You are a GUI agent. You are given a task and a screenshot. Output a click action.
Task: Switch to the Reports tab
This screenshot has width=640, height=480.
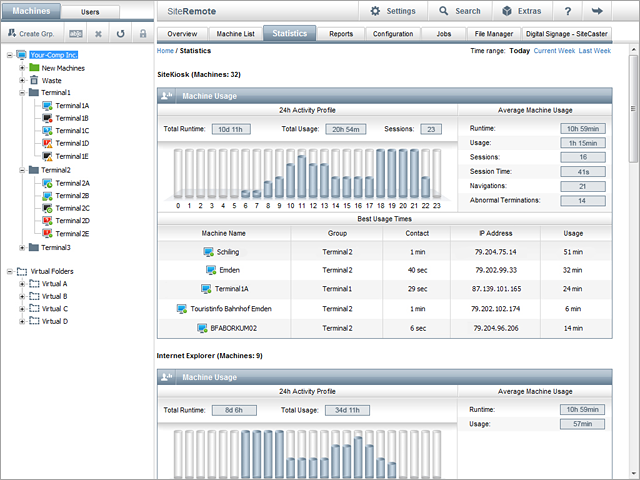[341, 33]
